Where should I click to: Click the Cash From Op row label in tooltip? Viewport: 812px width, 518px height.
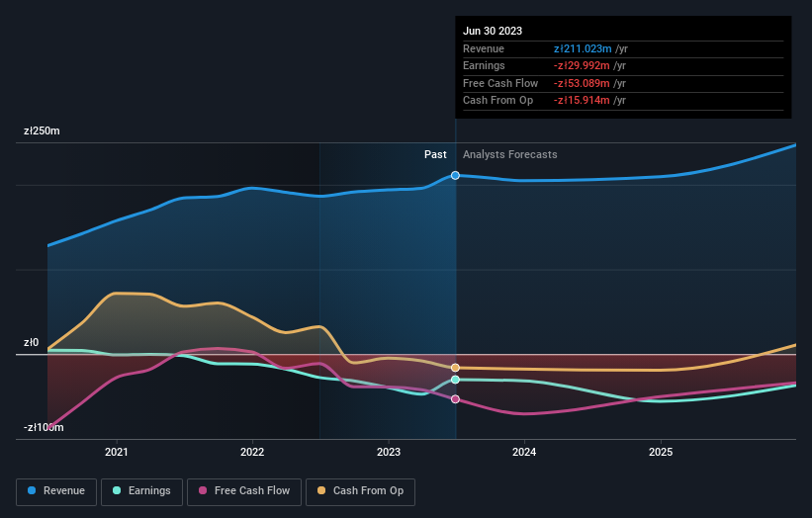point(497,101)
